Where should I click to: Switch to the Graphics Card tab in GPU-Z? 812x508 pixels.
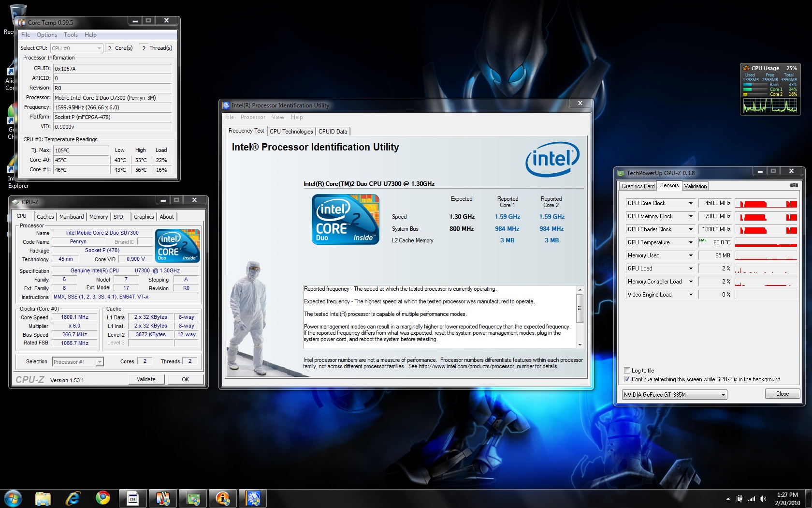tap(638, 186)
